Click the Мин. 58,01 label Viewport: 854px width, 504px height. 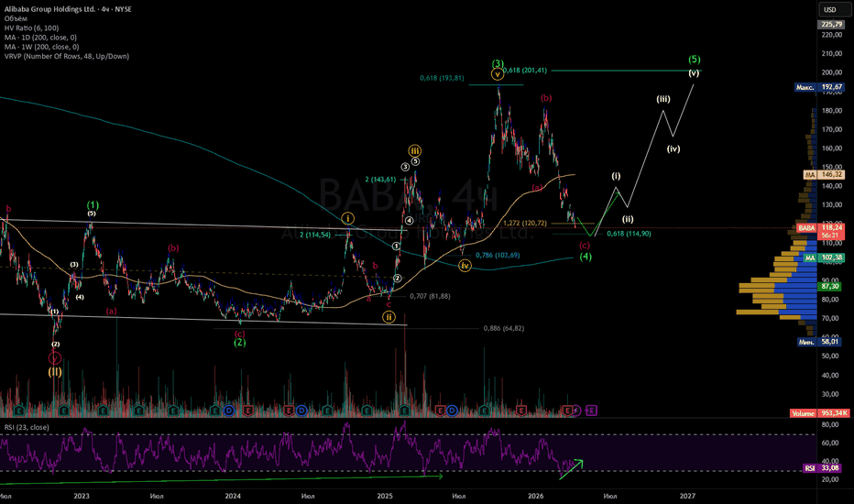pyautogui.click(x=820, y=342)
